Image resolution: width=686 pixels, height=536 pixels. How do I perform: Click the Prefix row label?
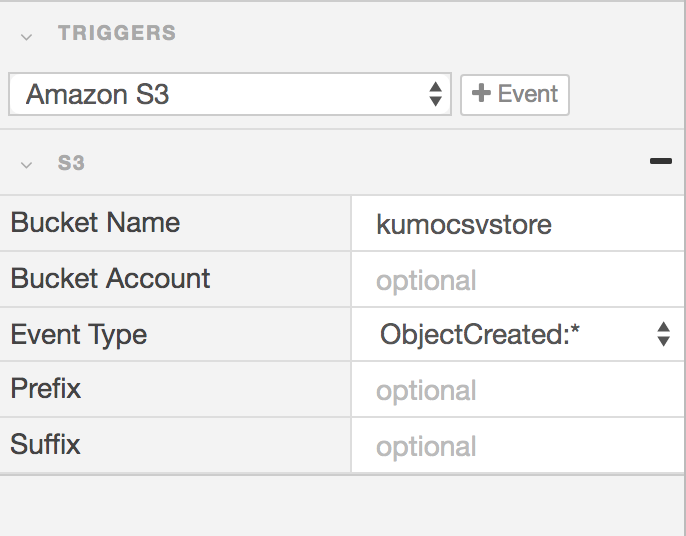pos(46,389)
